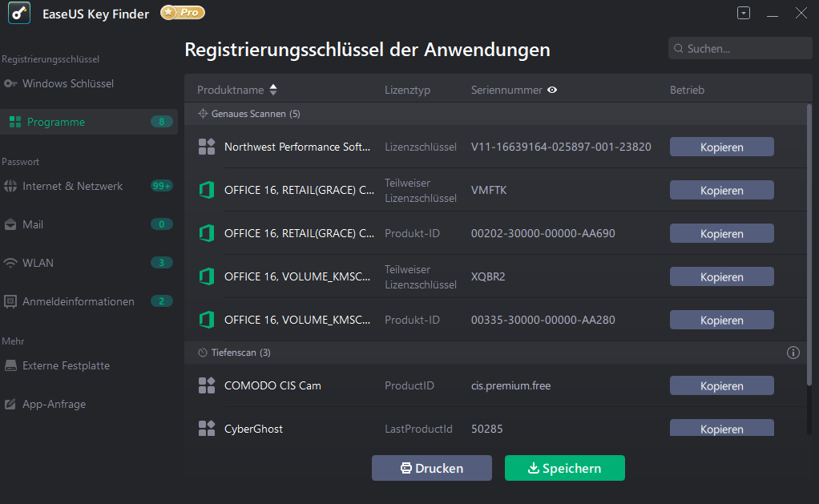This screenshot has width=819, height=504.
Task: Click Office icon of 00202-30000 row
Action: pyautogui.click(x=207, y=233)
